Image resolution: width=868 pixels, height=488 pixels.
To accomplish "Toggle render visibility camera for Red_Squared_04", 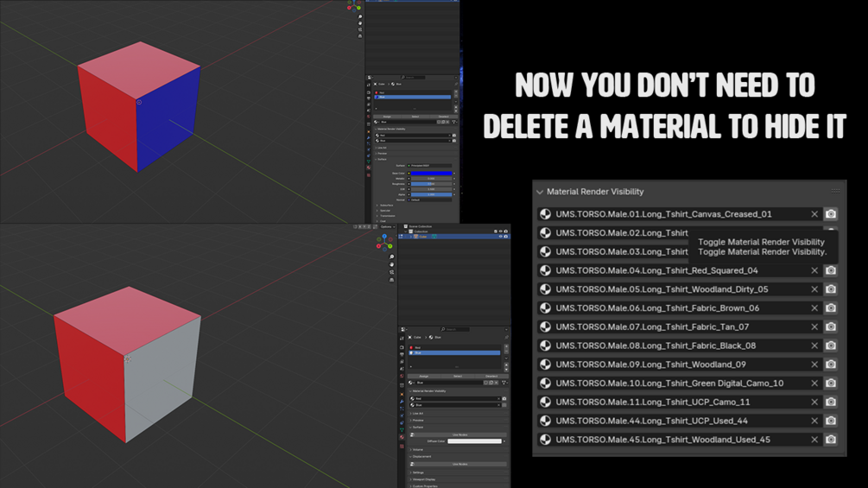I will coord(830,270).
